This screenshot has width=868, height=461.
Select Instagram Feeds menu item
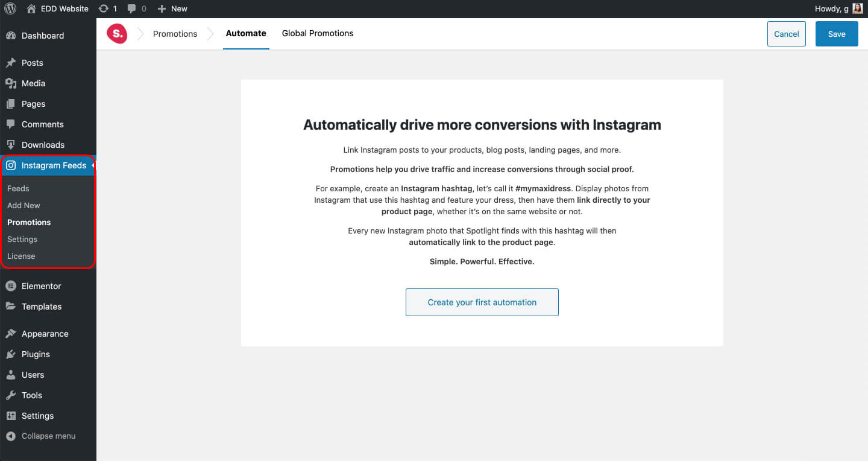tap(48, 165)
